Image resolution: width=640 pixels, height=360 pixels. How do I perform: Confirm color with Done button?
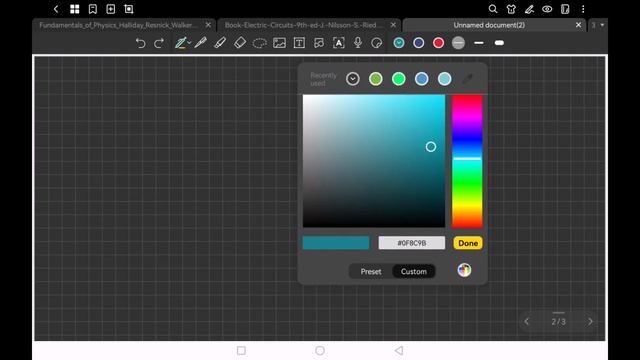(x=468, y=243)
